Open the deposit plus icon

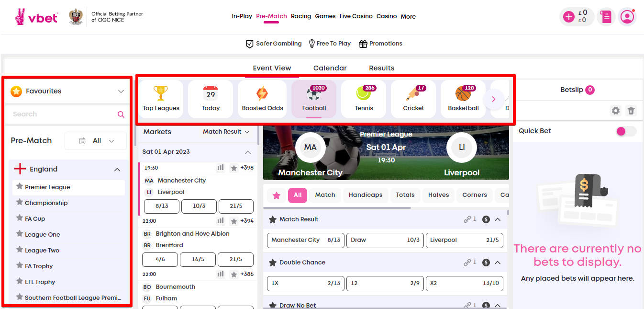[569, 17]
